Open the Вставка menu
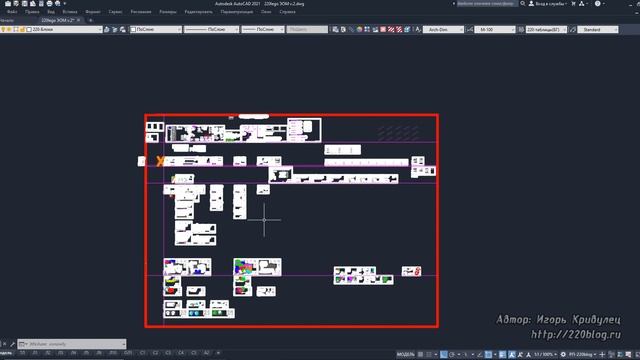 click(x=70, y=12)
